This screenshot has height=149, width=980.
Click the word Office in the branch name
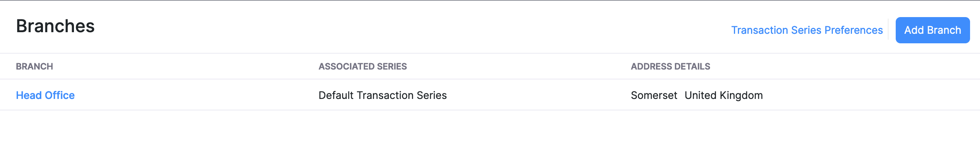click(60, 95)
